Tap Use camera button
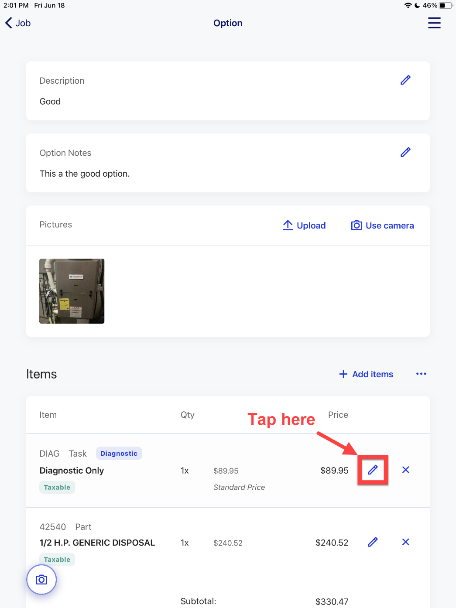This screenshot has height=608, width=456. pos(382,225)
